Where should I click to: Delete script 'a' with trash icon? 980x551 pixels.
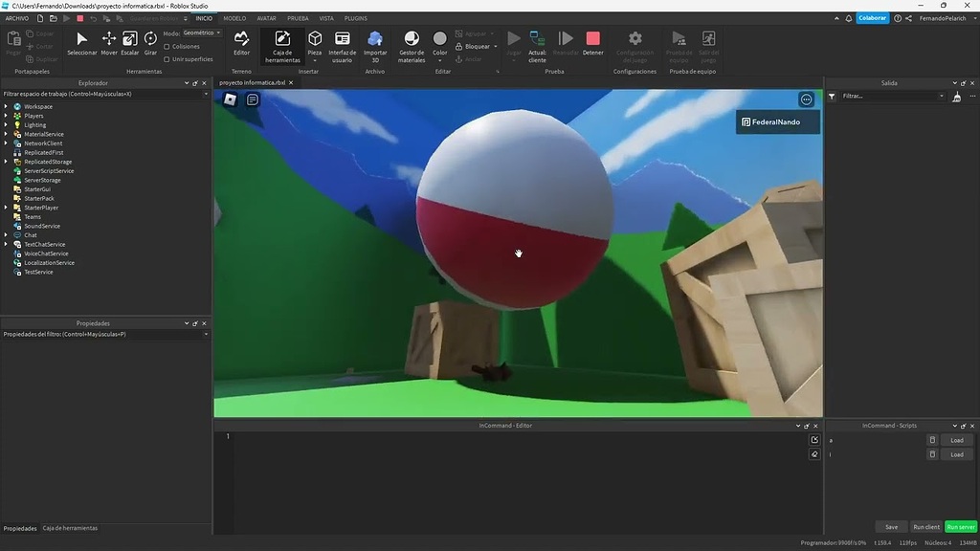click(932, 440)
